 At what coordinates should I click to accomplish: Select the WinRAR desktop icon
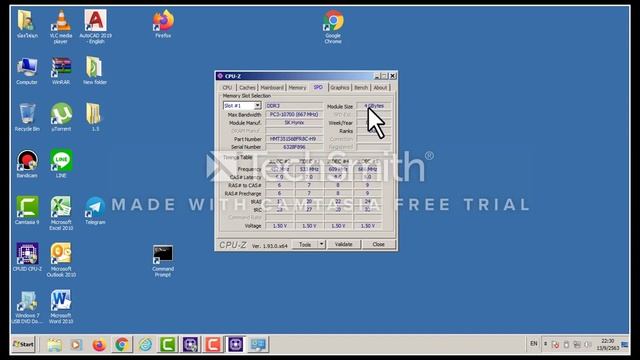click(61, 71)
